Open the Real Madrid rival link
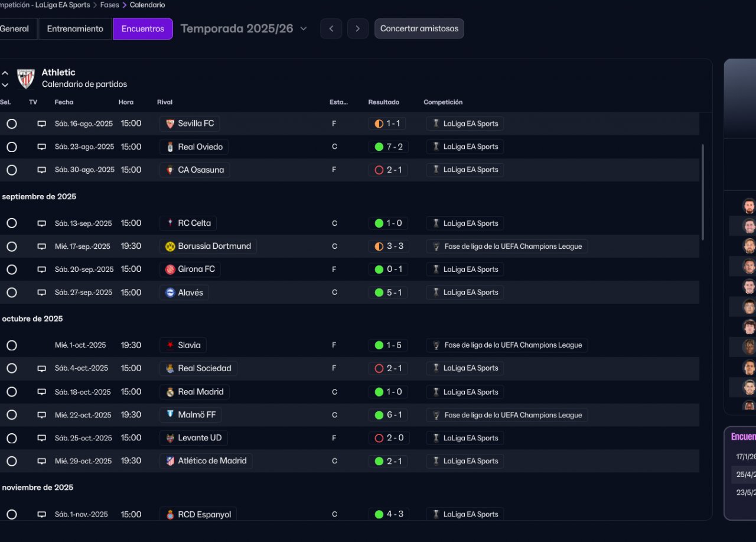The height and width of the screenshot is (542, 756). (x=195, y=392)
